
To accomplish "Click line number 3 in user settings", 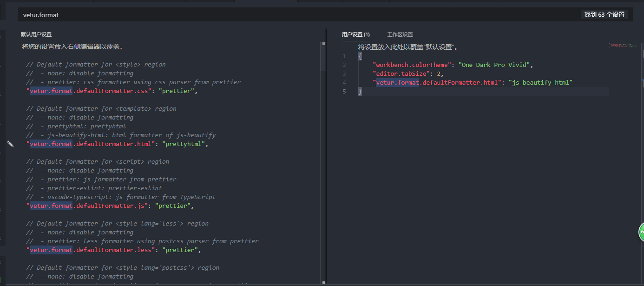I will click(x=344, y=73).
